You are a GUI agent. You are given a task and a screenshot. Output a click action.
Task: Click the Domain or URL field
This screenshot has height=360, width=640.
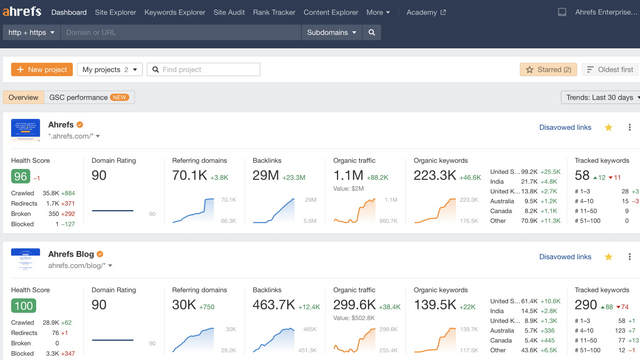point(181,32)
